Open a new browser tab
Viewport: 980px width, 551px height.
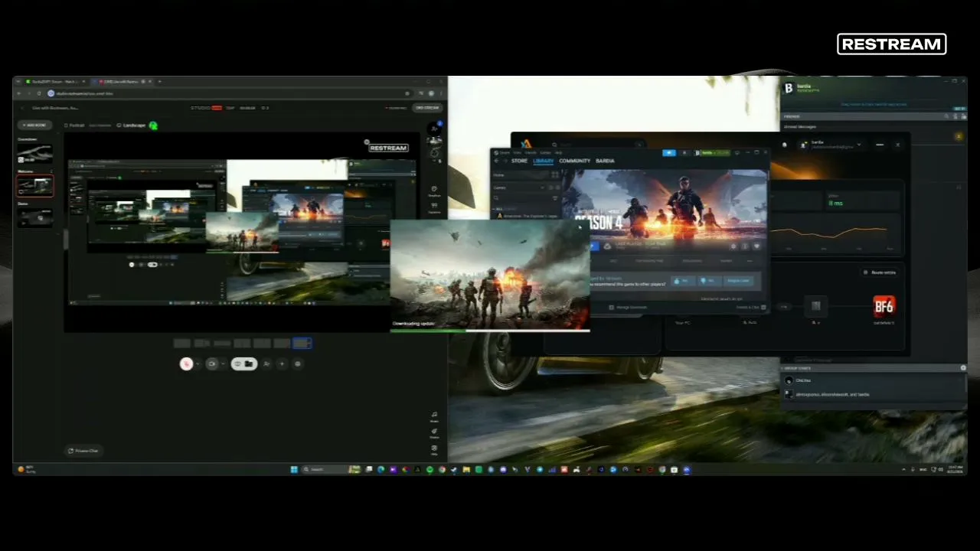point(159,81)
